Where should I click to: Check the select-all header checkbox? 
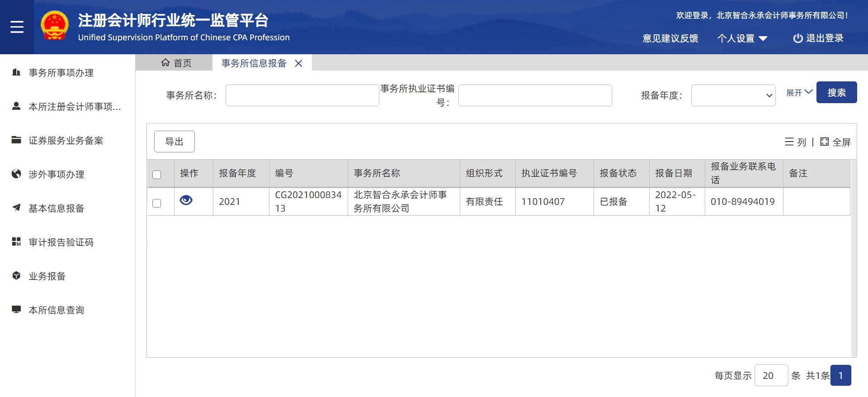coord(157,175)
